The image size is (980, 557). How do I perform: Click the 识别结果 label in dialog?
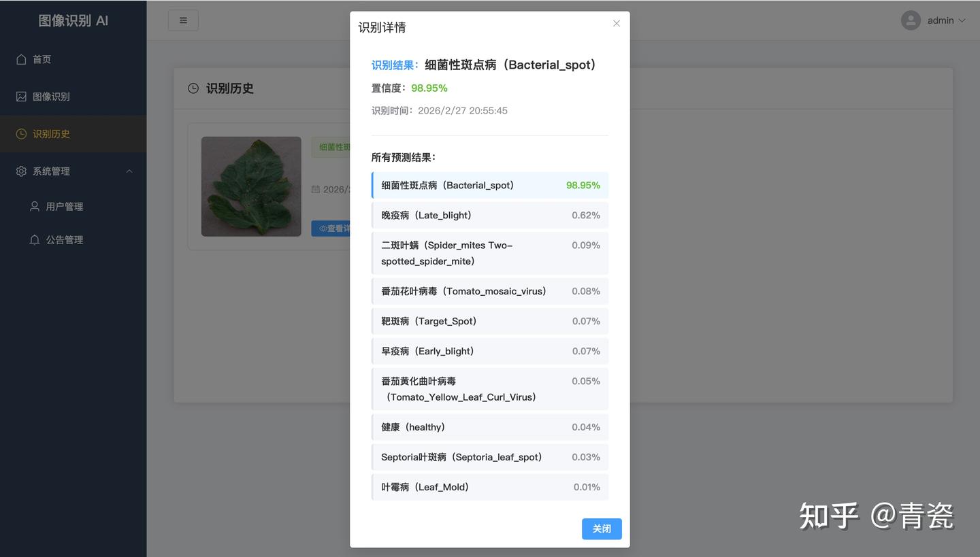click(x=395, y=65)
